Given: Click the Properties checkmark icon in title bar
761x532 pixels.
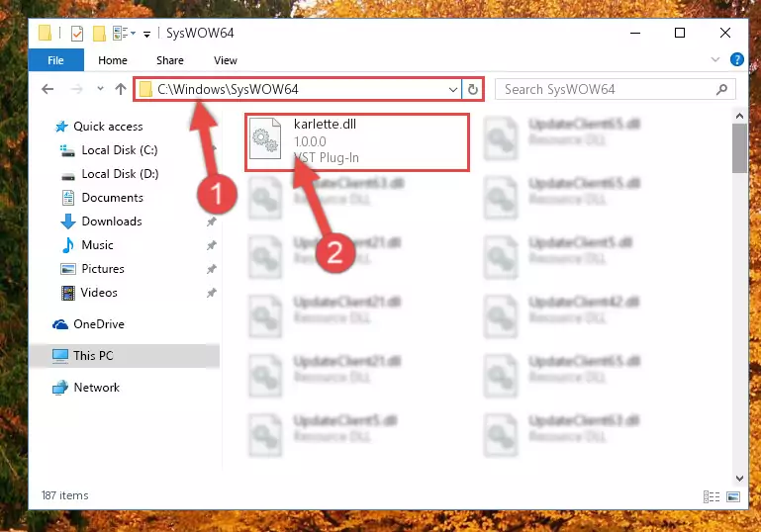Looking at the screenshot, I should tap(76, 34).
